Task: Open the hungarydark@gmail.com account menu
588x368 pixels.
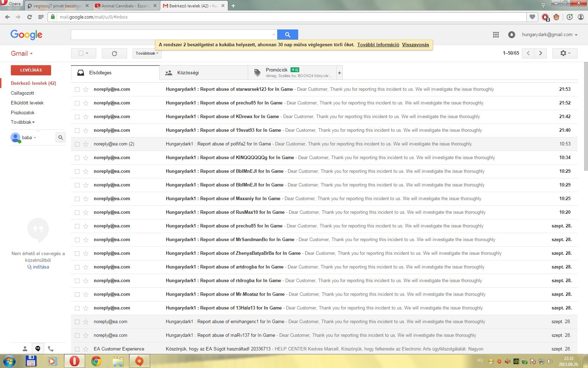Action: (549, 35)
